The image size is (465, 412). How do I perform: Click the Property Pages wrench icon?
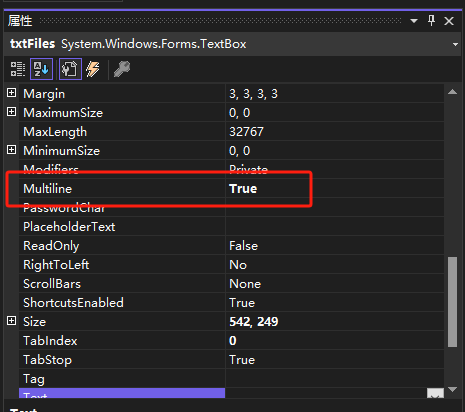(122, 69)
